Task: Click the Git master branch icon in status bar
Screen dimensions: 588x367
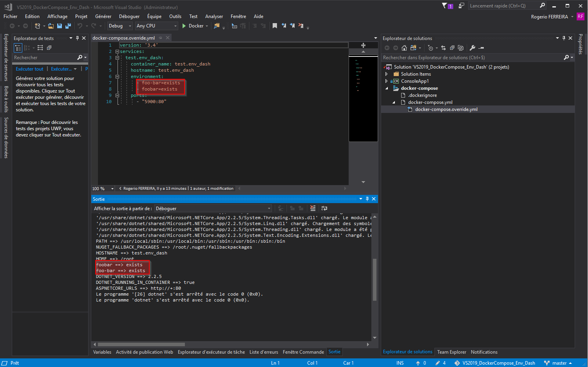Action: coord(547,363)
